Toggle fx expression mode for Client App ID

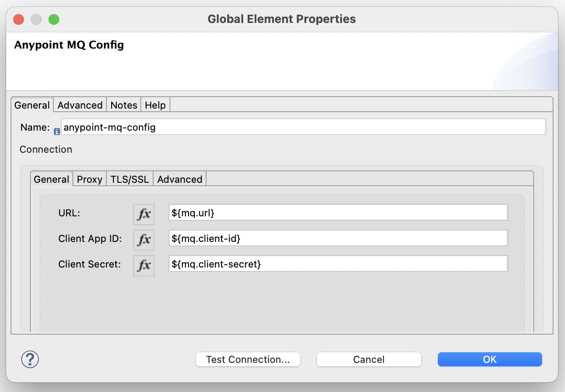point(144,240)
